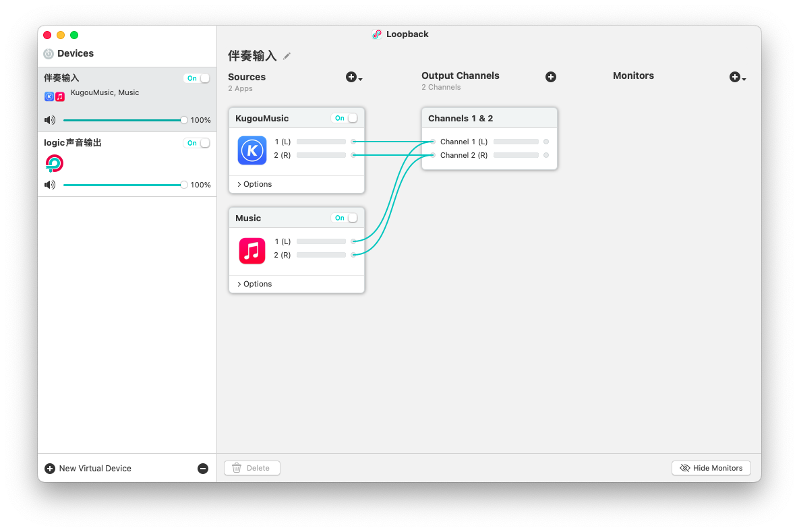Click Music 1 (L) output connector
799x532 pixels.
[x=353, y=241]
